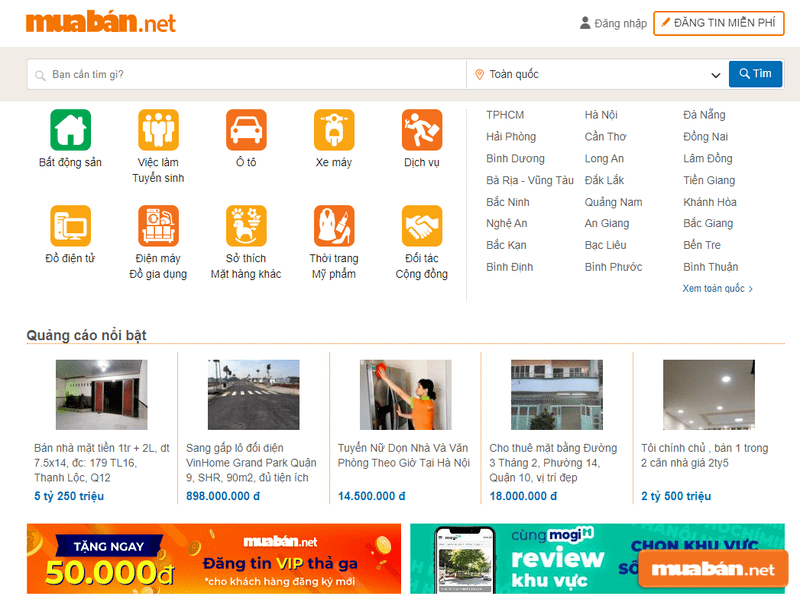This screenshot has height=600, width=800.
Task: Select Nghệ An province
Action: pyautogui.click(x=507, y=223)
